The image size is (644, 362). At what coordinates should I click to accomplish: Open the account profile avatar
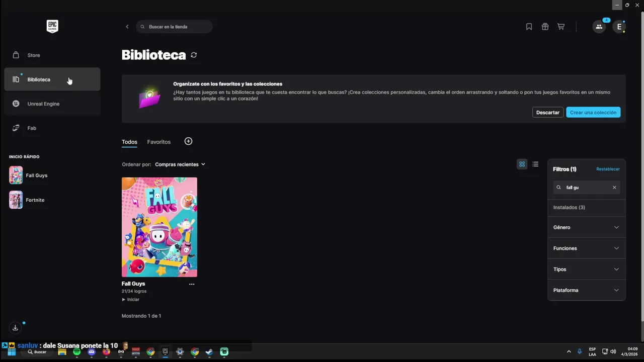point(619,27)
